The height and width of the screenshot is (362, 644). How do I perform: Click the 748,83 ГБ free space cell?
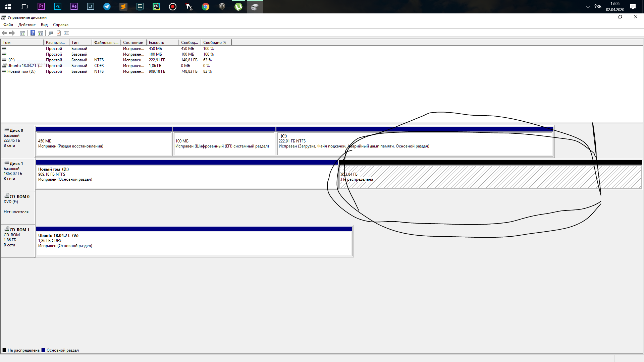pos(189,71)
